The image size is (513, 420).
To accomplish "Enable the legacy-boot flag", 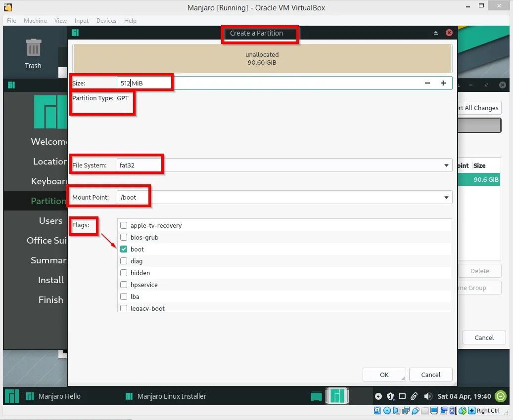I will (x=124, y=308).
